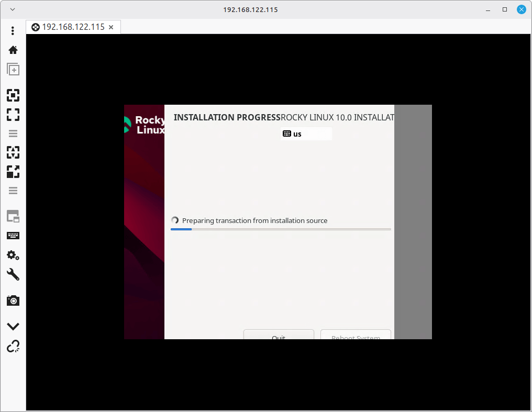Open connection preferences gears icon
The height and width of the screenshot is (412, 532).
13,255
